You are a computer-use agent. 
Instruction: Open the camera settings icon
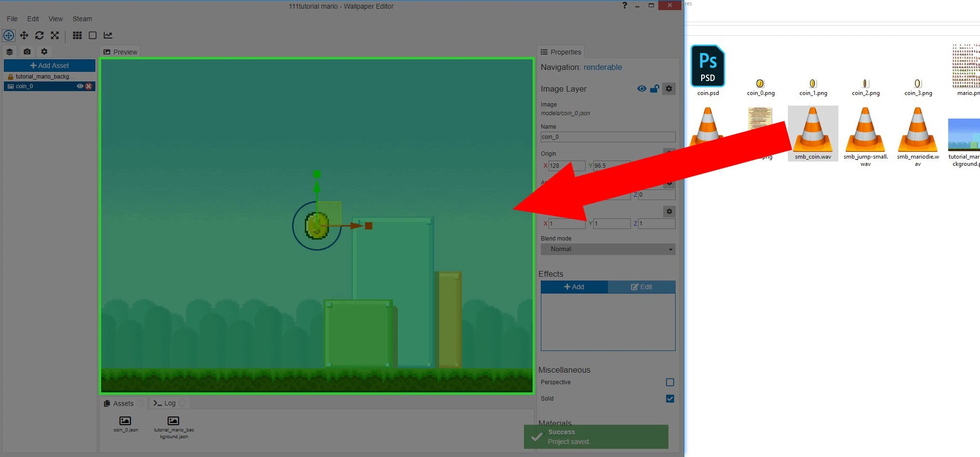pyautogui.click(x=27, y=52)
